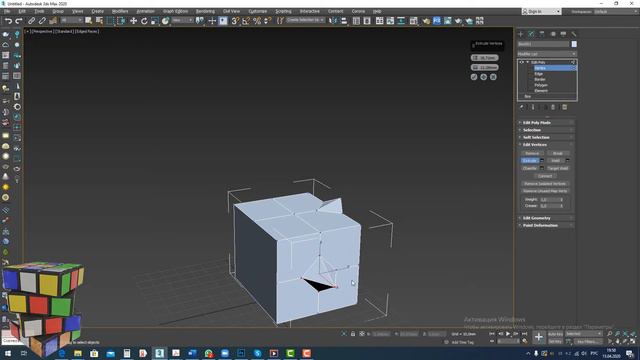Screen dimensions: 640x360
Task: Click the Pin Stack icon
Action: pos(522,107)
